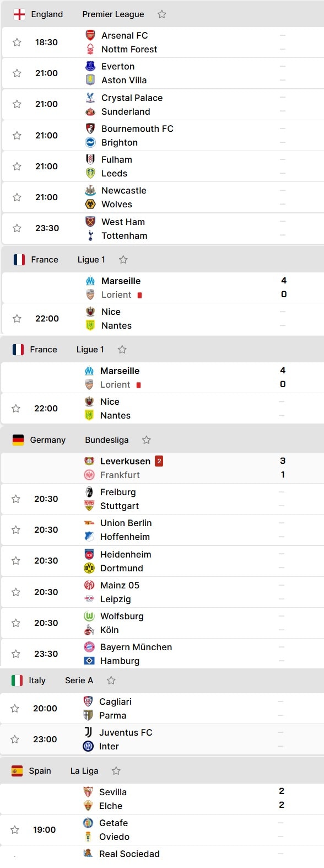Open the Everton vs Aston Villa match

pyautogui.click(x=162, y=73)
